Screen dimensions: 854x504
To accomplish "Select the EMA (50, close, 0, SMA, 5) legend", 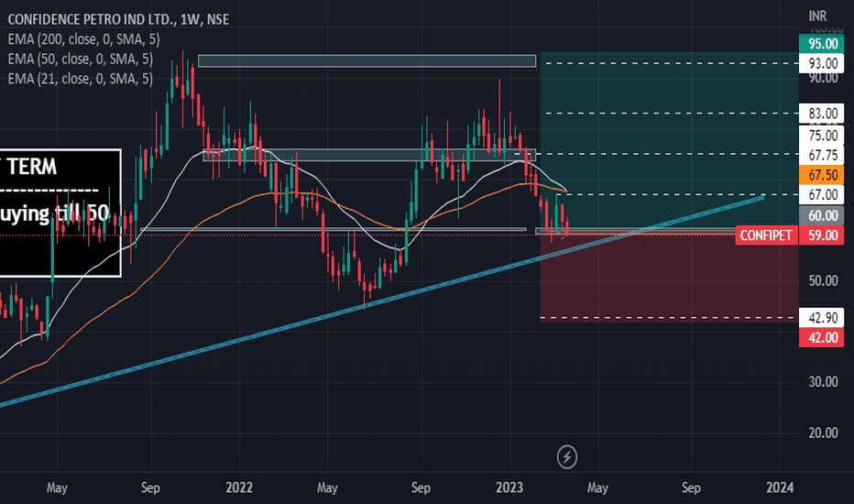I will pos(80,59).
